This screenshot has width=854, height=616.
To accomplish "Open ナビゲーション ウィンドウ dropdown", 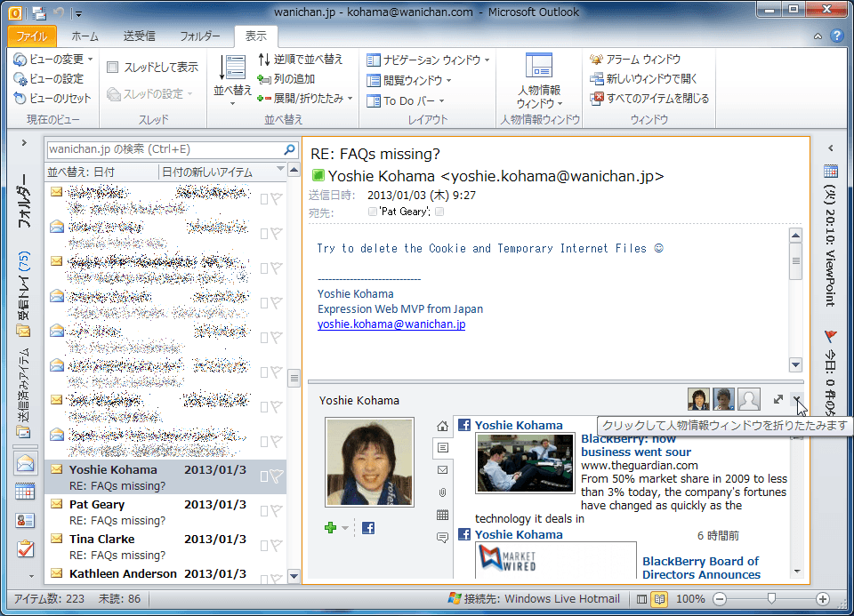I will 428,60.
